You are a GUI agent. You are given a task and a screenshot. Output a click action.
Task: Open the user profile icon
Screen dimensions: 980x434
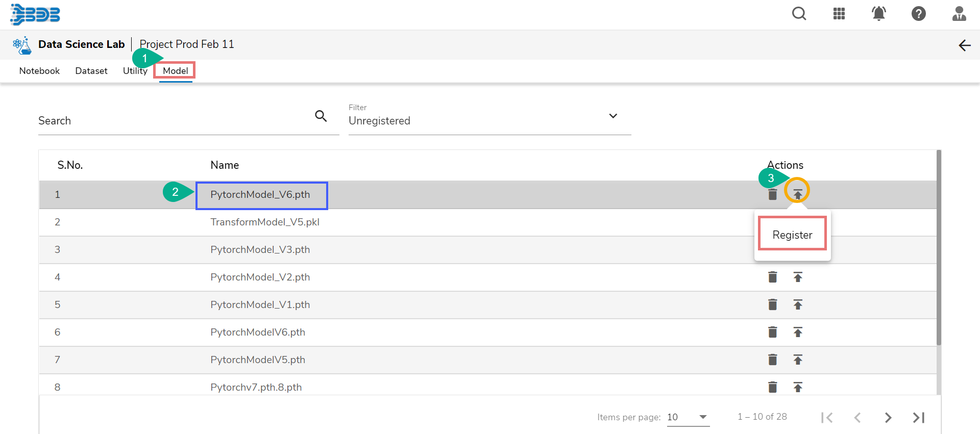[x=959, y=14]
